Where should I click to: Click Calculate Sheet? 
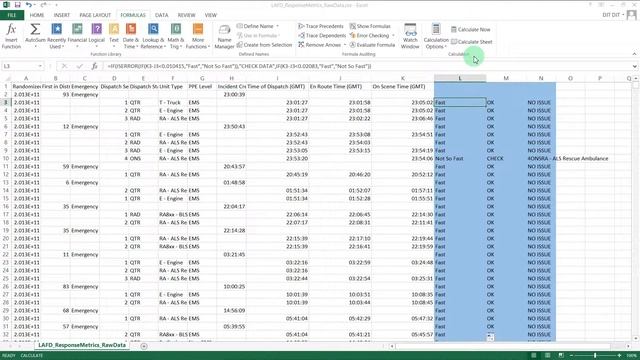(x=471, y=42)
